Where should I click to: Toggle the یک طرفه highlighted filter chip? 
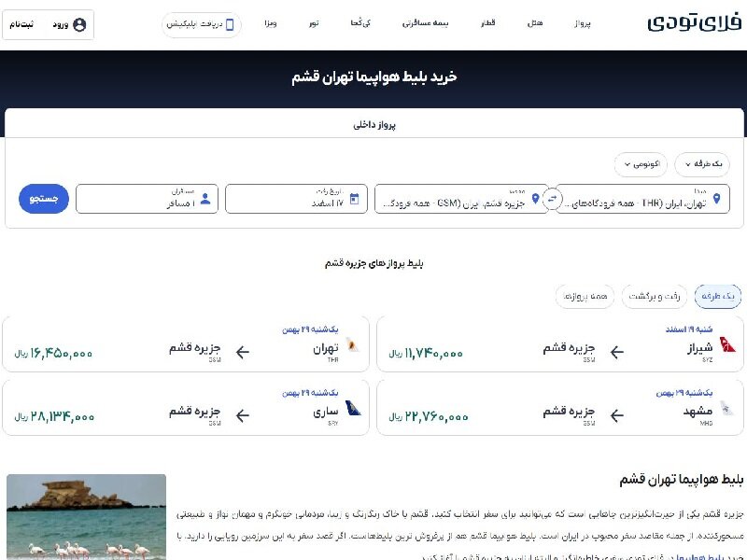coord(717,296)
